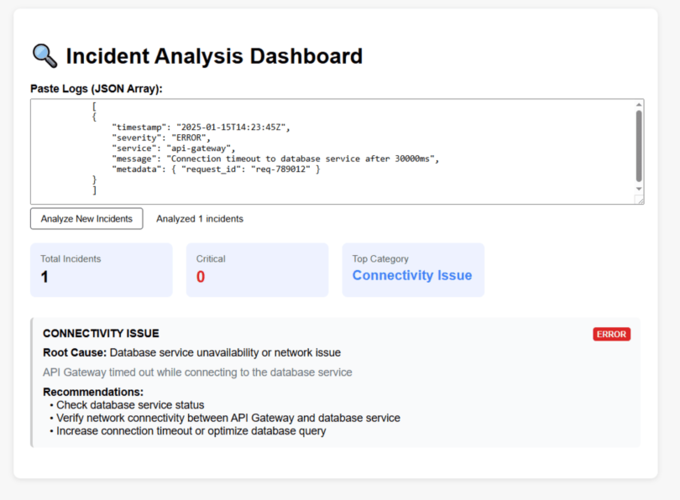The height and width of the screenshot is (500, 680).
Task: Click the Connectivity Issue blue text
Action: (412, 275)
